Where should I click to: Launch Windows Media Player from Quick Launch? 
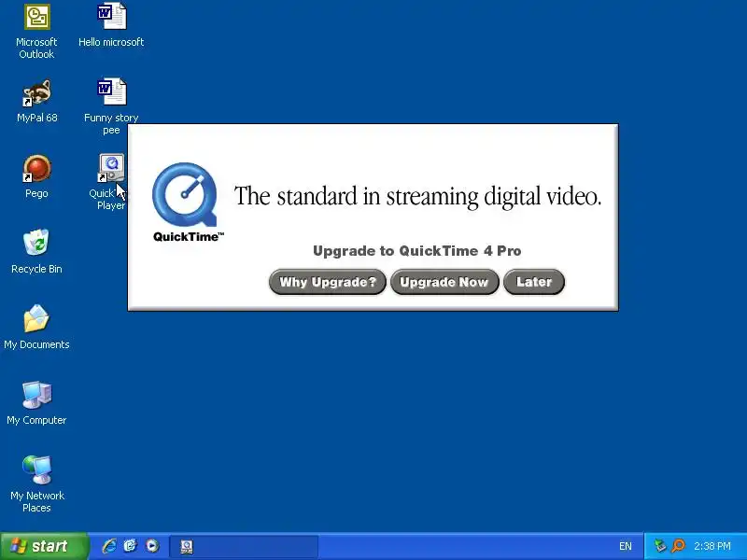click(152, 546)
